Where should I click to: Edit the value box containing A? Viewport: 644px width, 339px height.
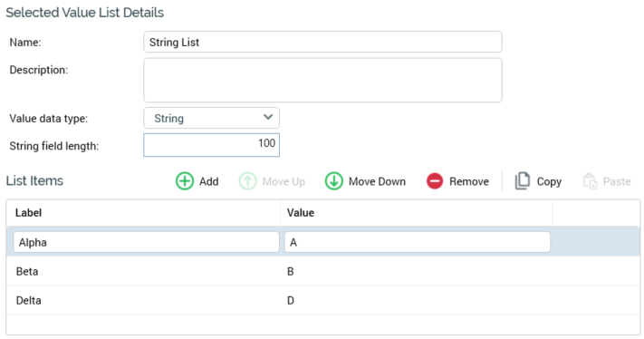click(x=418, y=242)
